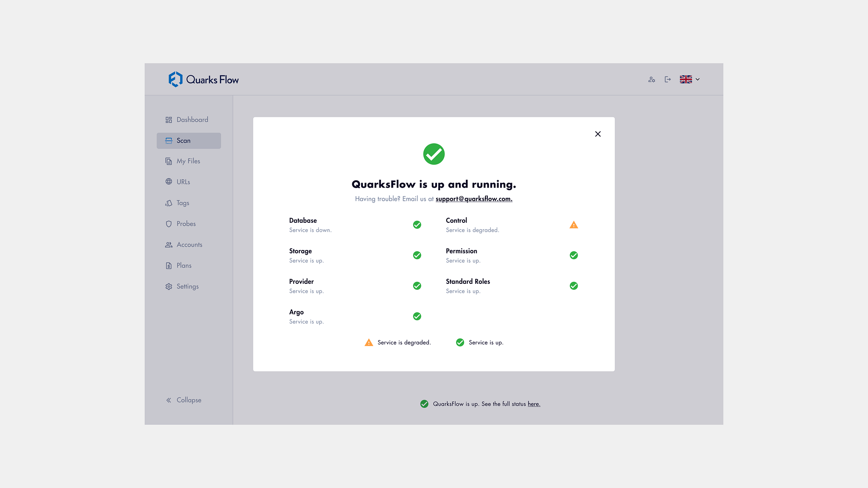The height and width of the screenshot is (488, 868).
Task: Open the full status via the here link
Action: click(x=534, y=404)
